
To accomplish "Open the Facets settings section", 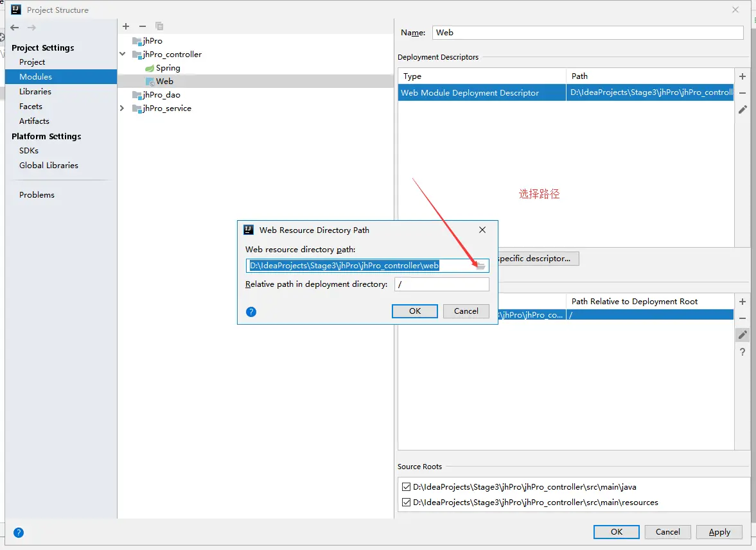I will point(31,107).
